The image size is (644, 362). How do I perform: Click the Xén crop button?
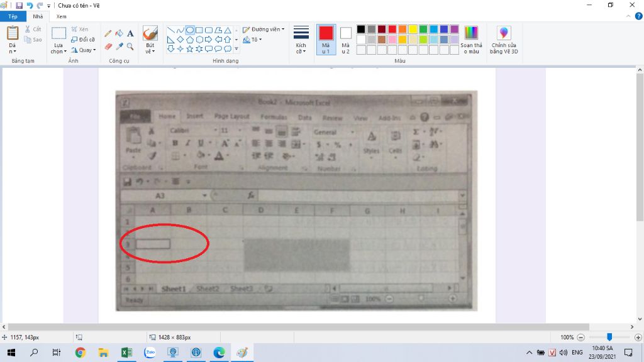coord(80,29)
